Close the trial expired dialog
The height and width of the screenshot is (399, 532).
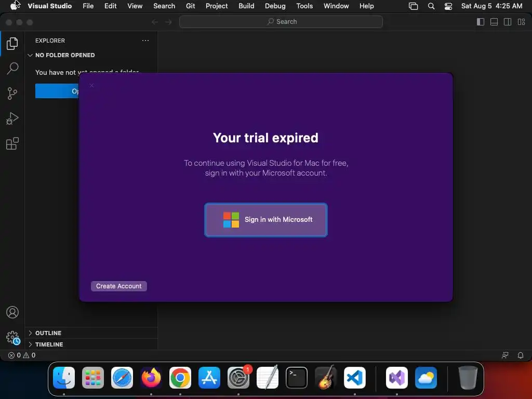click(91, 86)
